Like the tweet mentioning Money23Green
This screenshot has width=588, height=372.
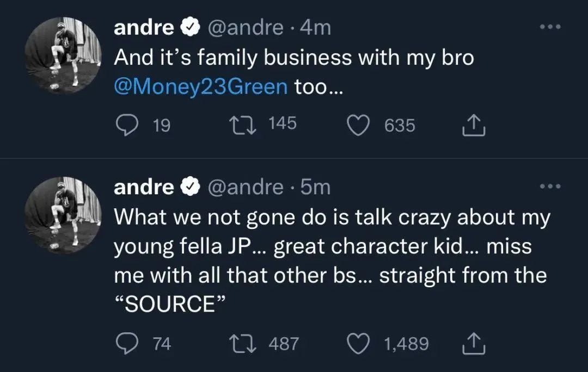[x=359, y=126]
